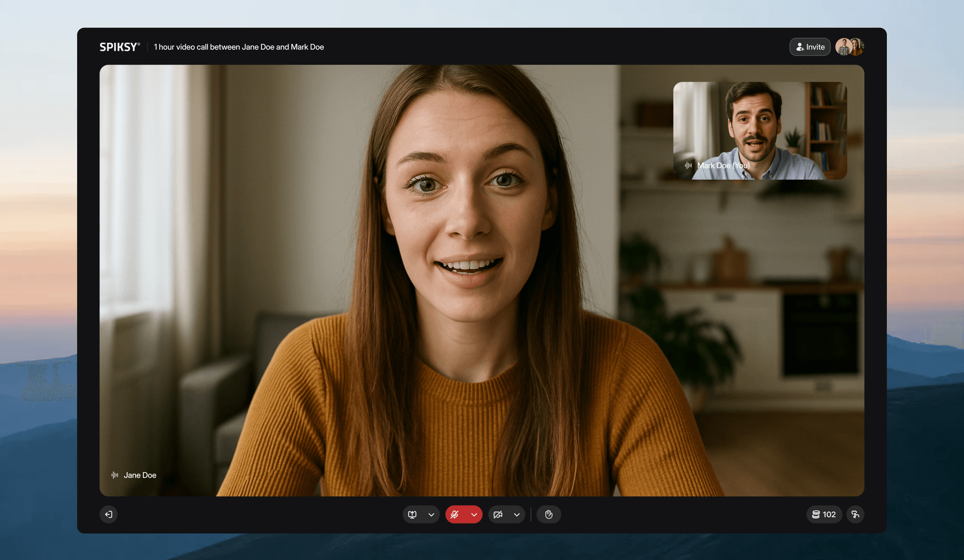Viewport: 964px width, 560px height.
Task: Select Mark Doe's self-view thumbnail
Action: click(x=760, y=130)
